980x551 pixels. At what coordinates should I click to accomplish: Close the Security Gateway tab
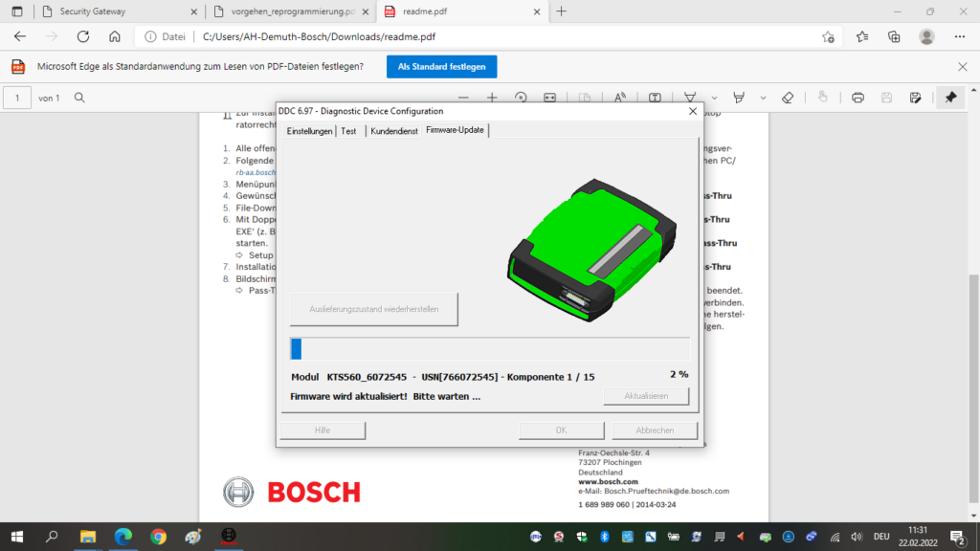click(x=193, y=11)
